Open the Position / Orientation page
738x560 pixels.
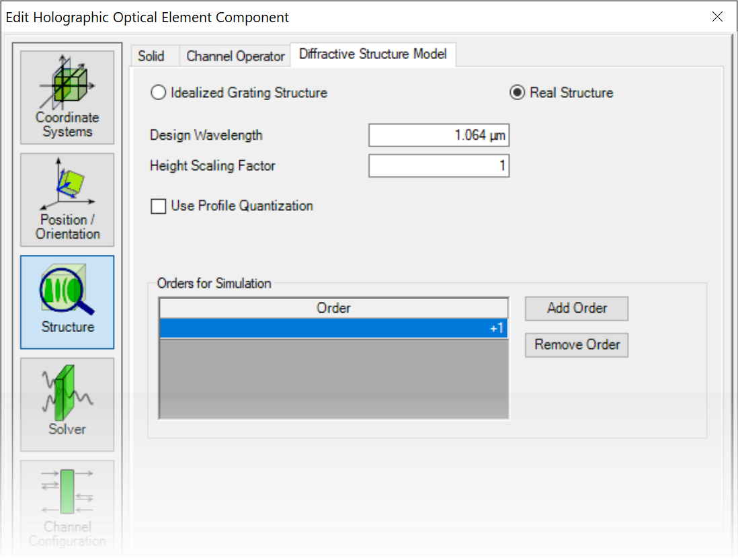[x=67, y=200]
